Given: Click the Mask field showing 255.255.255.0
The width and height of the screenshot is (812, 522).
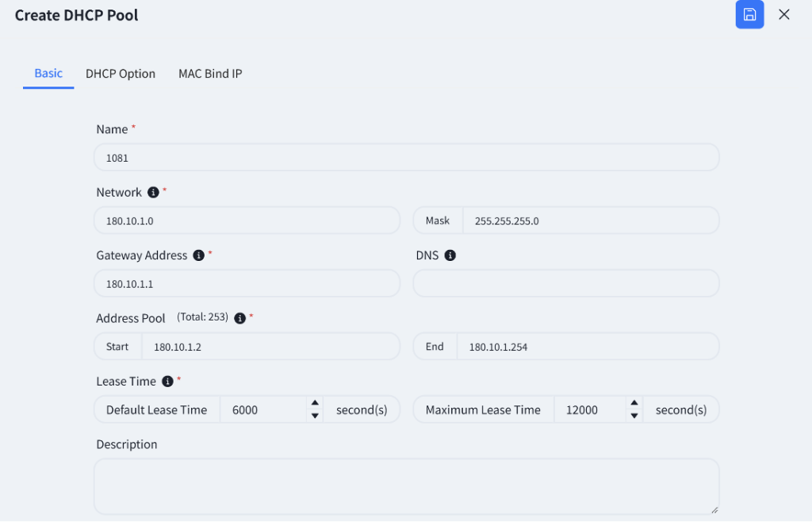Looking at the screenshot, I should pyautogui.click(x=590, y=221).
